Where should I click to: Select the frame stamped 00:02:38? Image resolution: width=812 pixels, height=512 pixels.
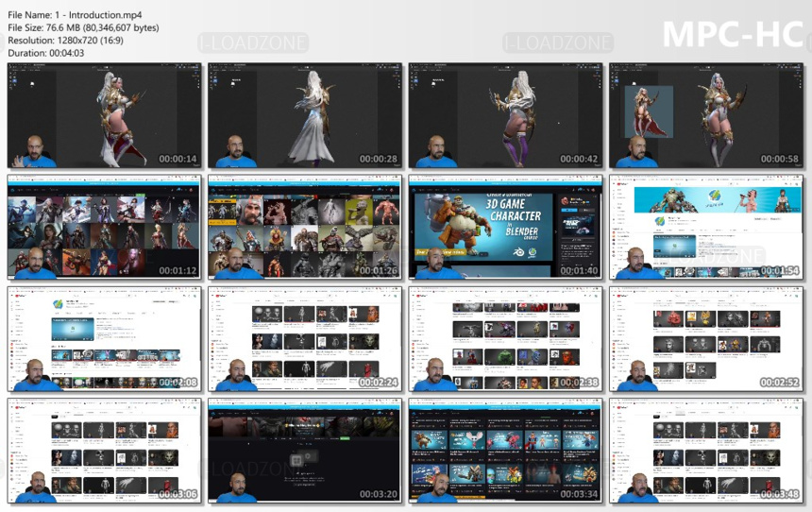(506, 339)
